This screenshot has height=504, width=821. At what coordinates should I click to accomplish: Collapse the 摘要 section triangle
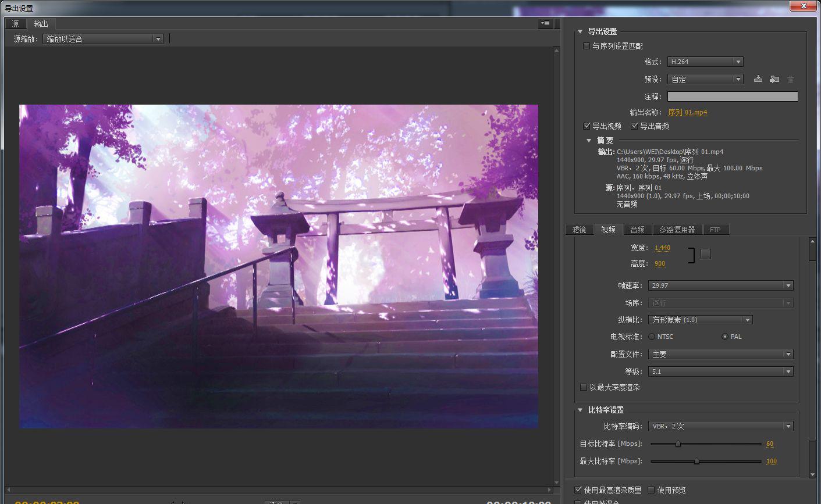click(x=589, y=141)
